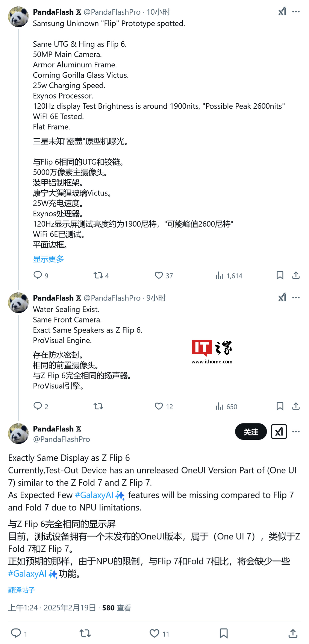Open more options menu on first tweet

tap(296, 12)
